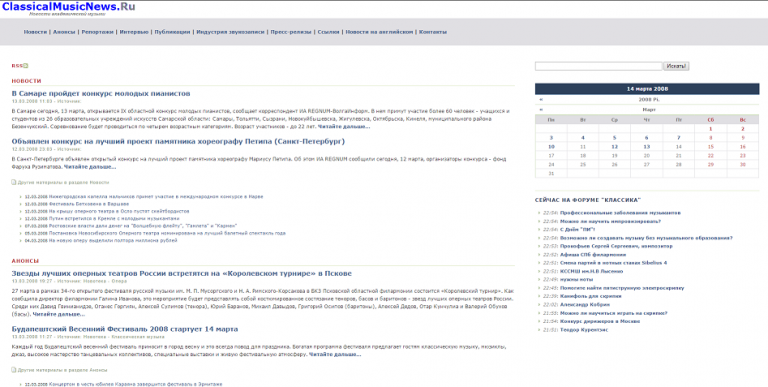Select calendar day 13
Image resolution: width=768 pixels, height=387 pixels.
tap(647, 147)
